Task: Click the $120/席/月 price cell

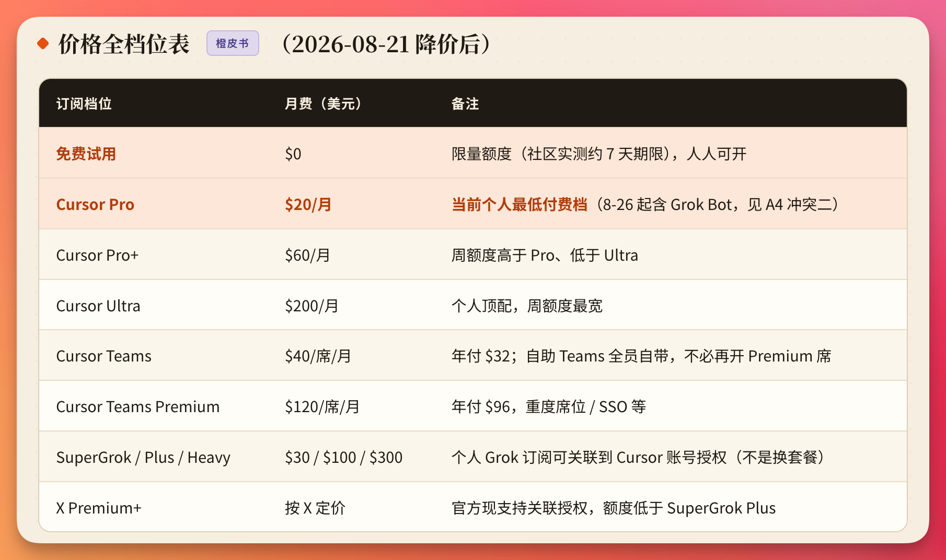Action: click(322, 407)
